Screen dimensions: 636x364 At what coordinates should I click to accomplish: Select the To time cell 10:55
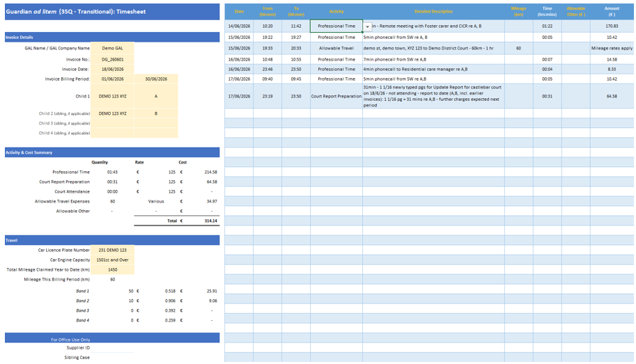click(296, 59)
